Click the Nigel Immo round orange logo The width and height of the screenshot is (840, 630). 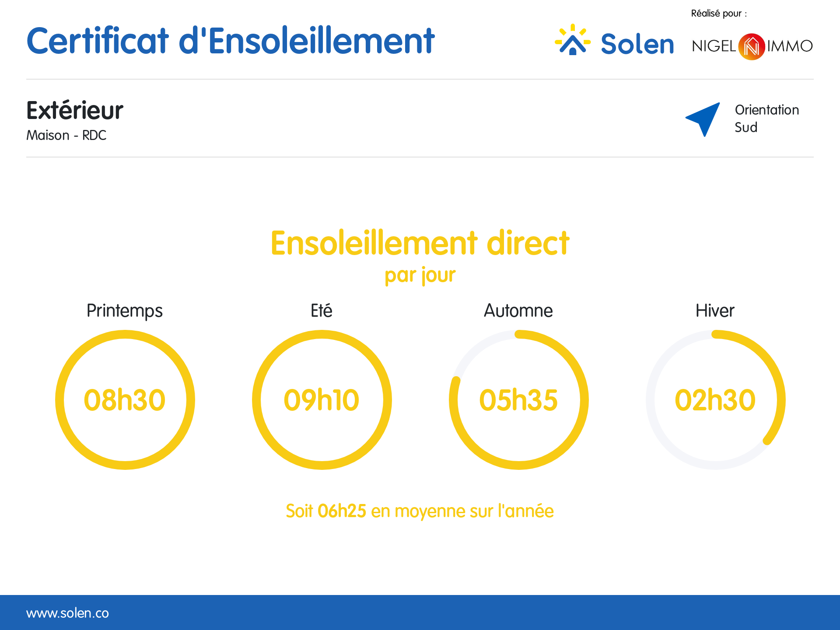[x=752, y=46]
